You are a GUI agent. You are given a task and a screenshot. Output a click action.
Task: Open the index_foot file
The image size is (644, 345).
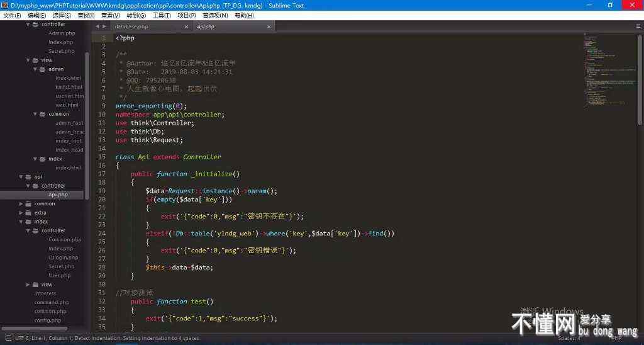[69, 140]
